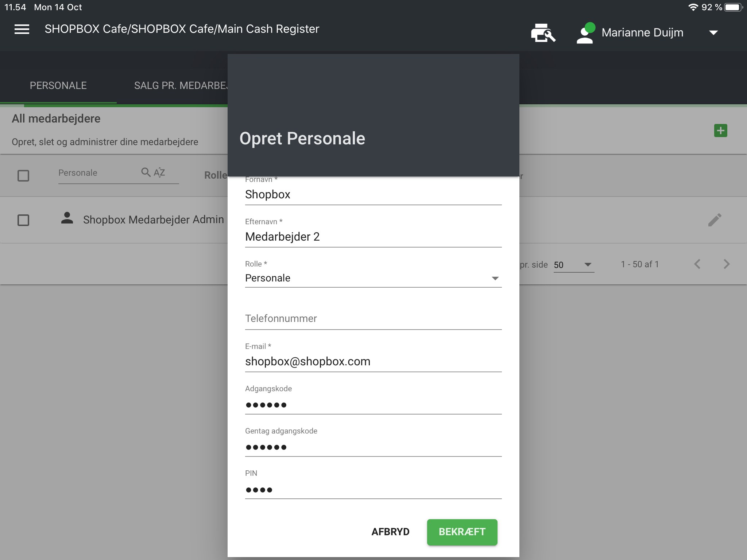Cancel the dialog with AFBRYD

(390, 532)
